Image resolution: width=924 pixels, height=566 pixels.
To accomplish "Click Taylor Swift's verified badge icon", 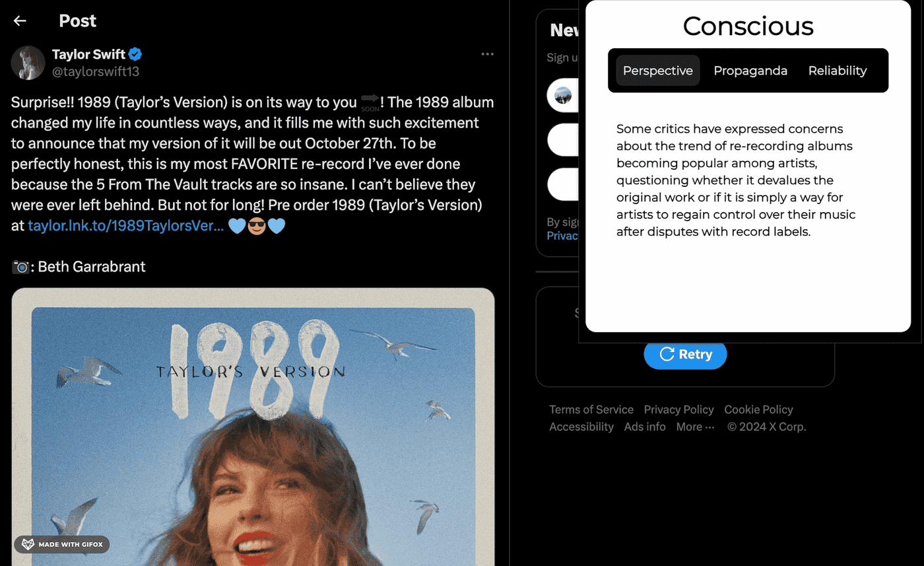I will (135, 54).
